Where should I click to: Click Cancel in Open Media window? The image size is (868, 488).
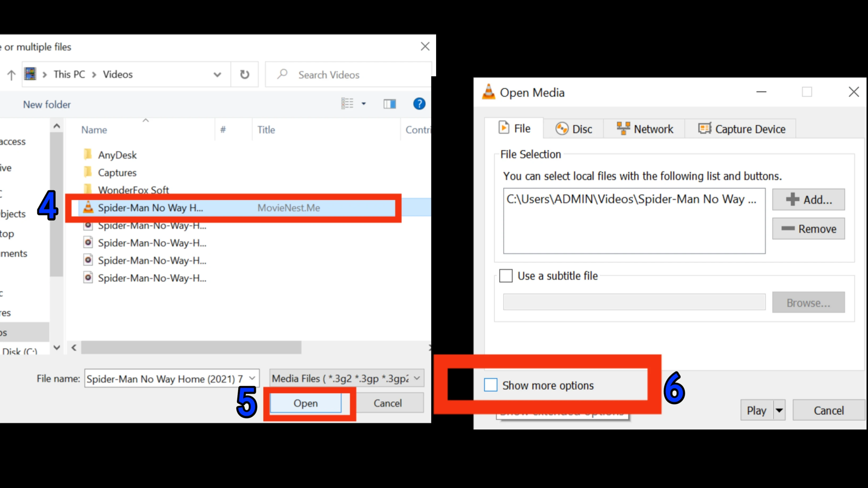[829, 410]
